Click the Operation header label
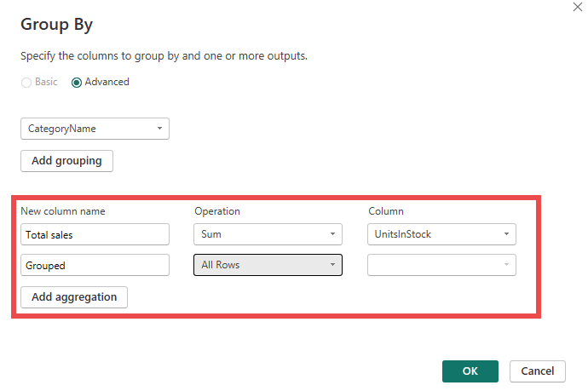Image resolution: width=588 pixels, height=391 pixels. point(217,211)
